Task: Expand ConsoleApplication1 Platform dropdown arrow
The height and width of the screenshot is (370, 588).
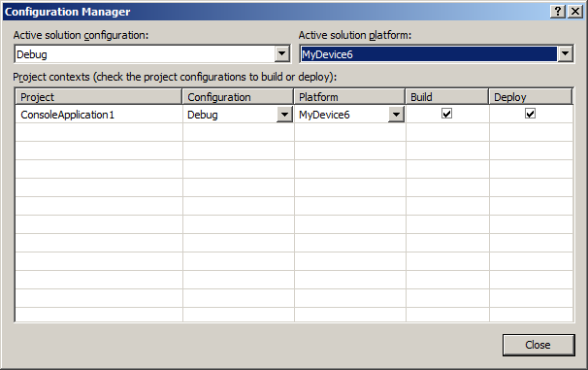Action: pyautogui.click(x=396, y=115)
